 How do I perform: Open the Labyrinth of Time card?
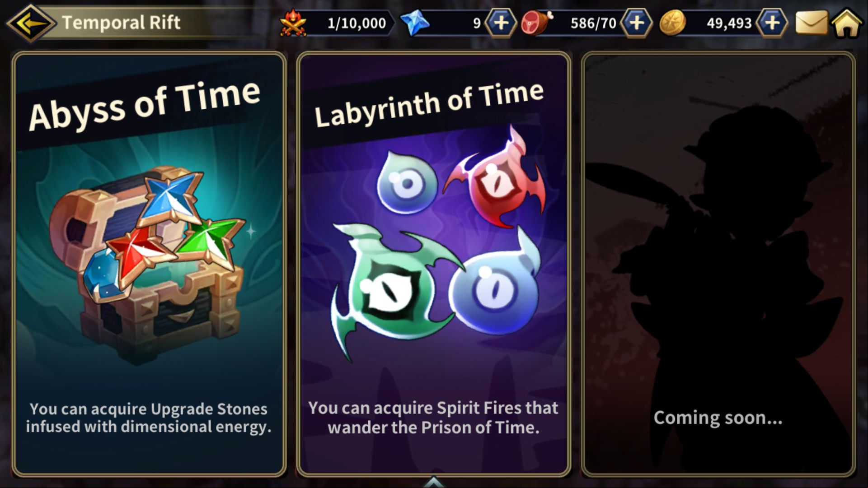click(x=434, y=264)
